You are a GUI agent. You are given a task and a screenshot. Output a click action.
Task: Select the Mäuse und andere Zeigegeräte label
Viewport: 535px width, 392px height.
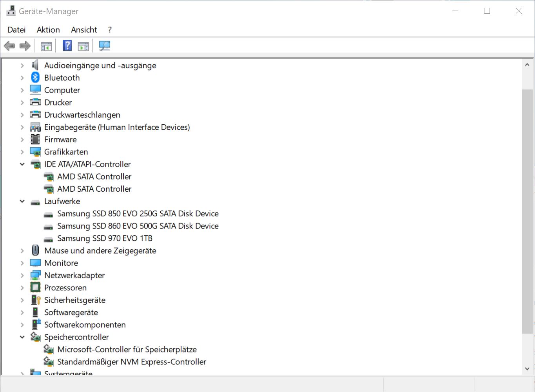(x=100, y=250)
